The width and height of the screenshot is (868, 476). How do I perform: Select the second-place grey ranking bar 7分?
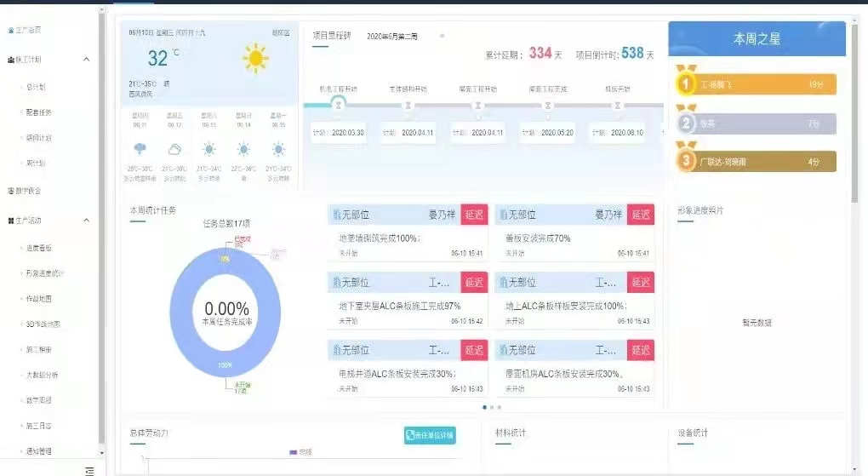click(762, 123)
